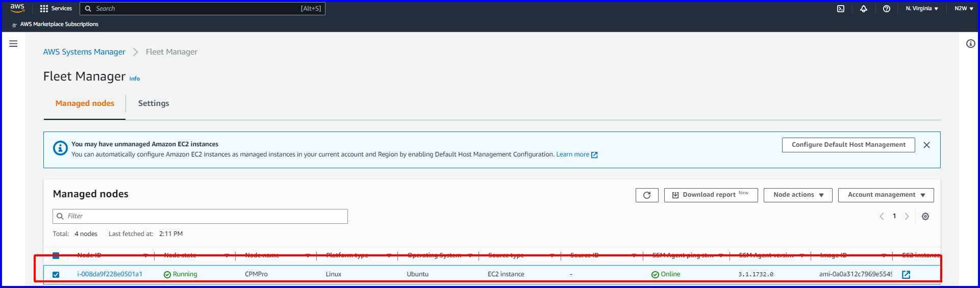
Task: Refresh the managed nodes list
Action: (647, 195)
